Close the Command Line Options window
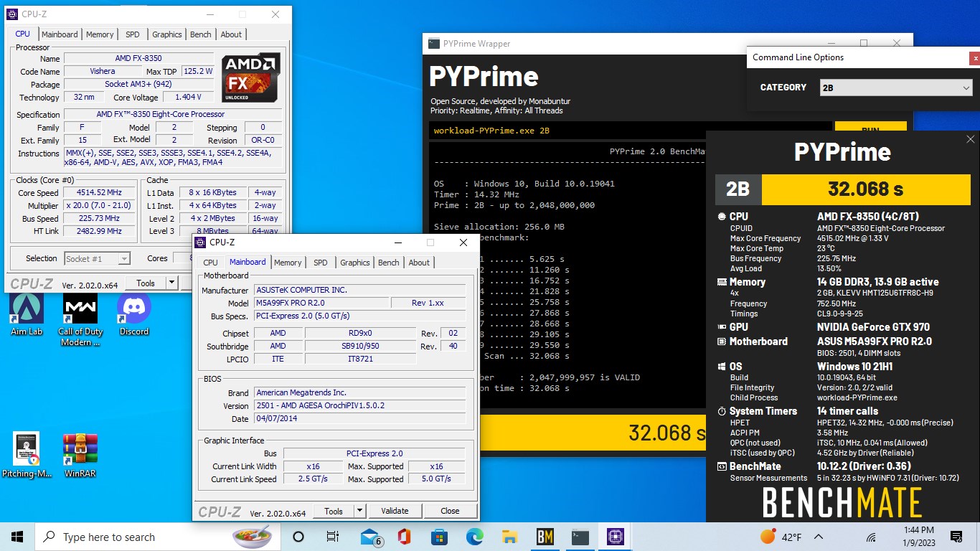The height and width of the screenshot is (551, 980). click(974, 58)
